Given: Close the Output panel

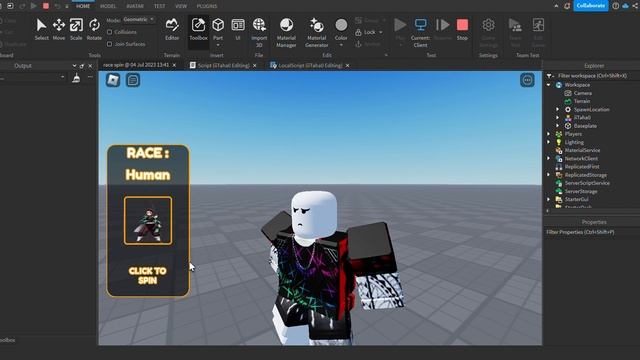Looking at the screenshot, I should tap(90, 66).
